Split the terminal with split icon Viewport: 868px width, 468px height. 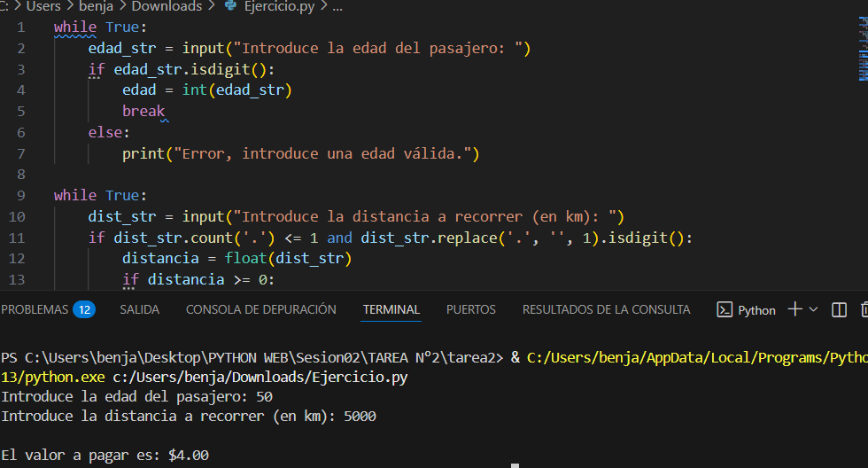pos(840,309)
